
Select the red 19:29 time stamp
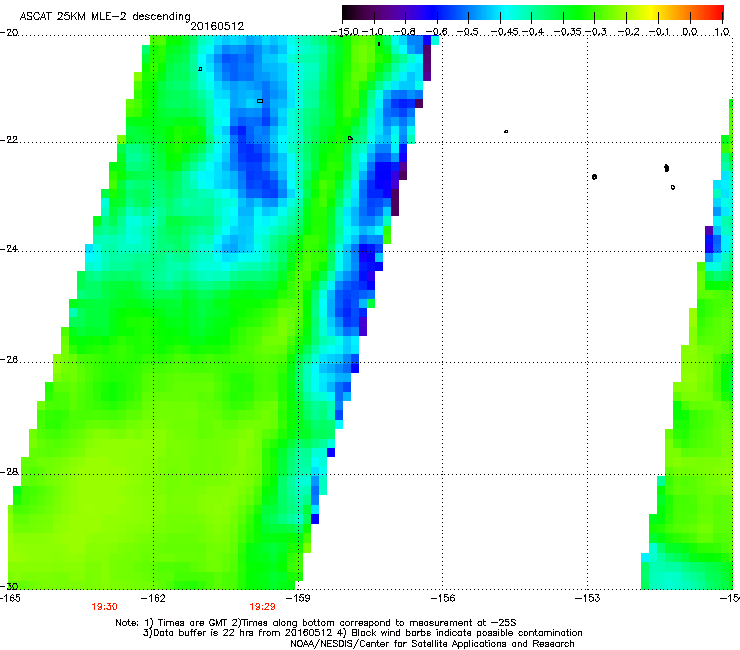(262, 607)
